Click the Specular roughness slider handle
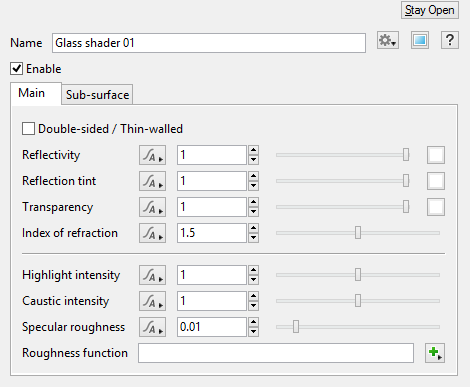The image size is (470, 387). point(296,327)
